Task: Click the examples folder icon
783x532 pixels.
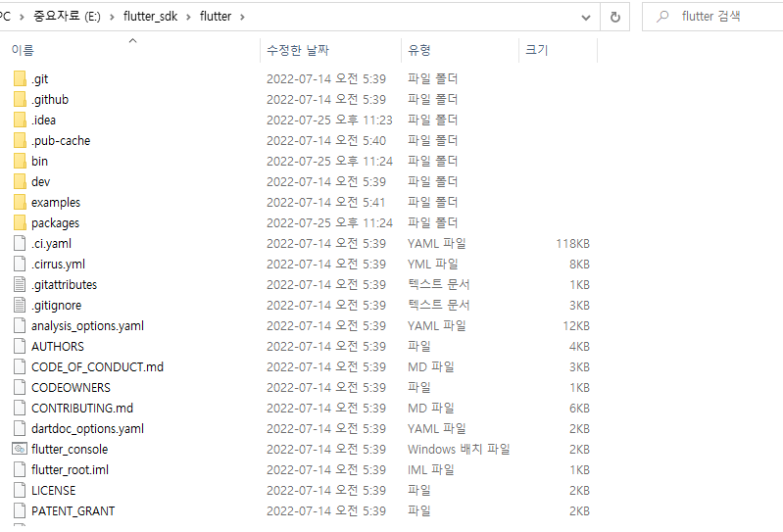Action: pyautogui.click(x=20, y=202)
